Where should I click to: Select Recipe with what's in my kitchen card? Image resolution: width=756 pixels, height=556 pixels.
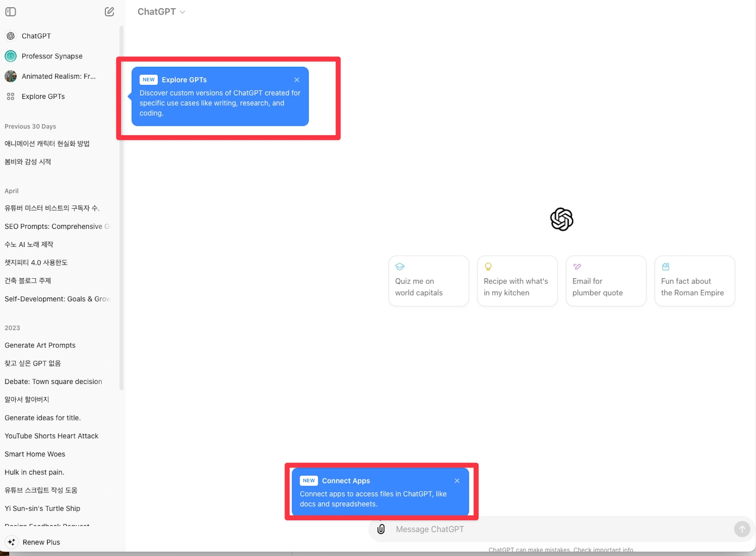[517, 281]
